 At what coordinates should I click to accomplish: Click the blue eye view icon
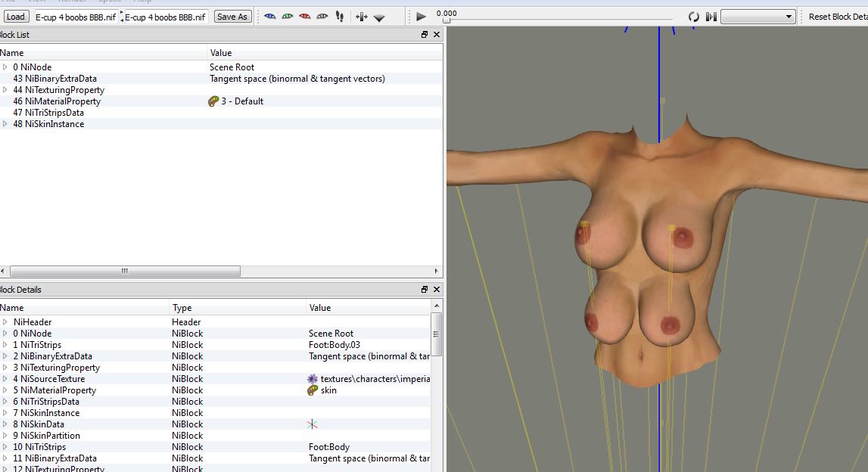click(x=269, y=17)
